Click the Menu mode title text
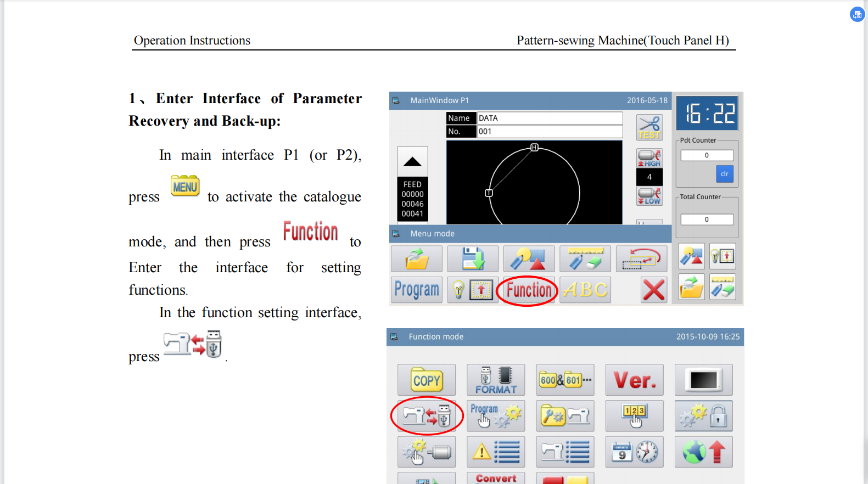 point(432,234)
